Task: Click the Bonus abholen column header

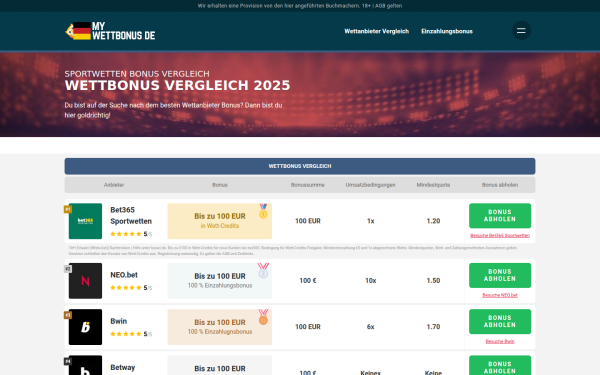Action: (500, 185)
